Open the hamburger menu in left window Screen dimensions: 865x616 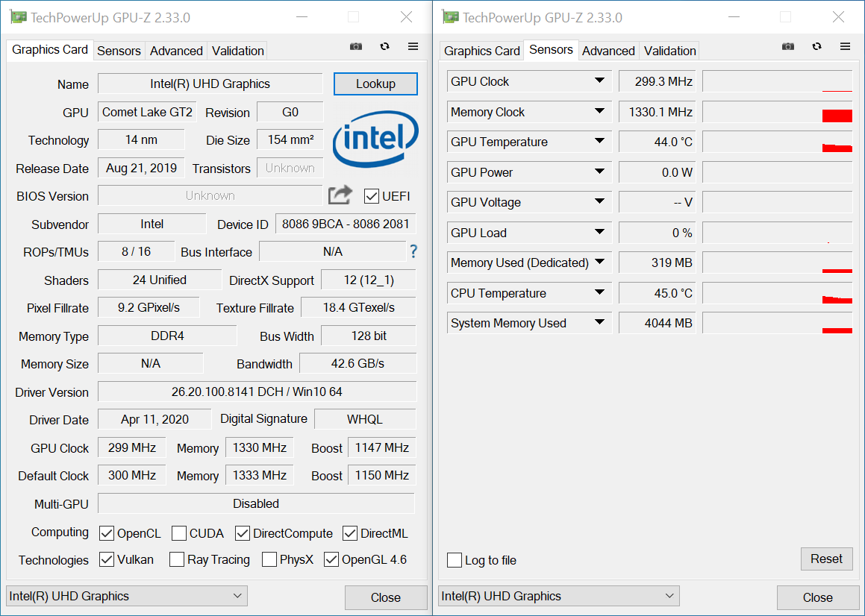point(413,46)
